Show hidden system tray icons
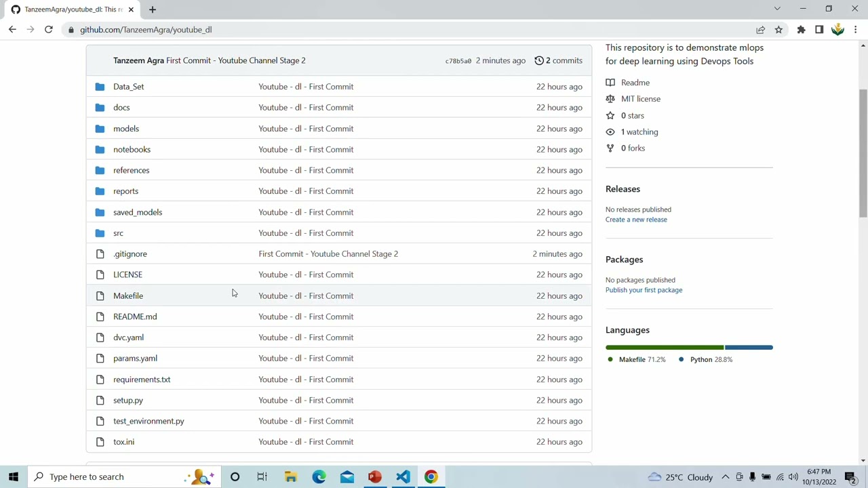 point(726,477)
